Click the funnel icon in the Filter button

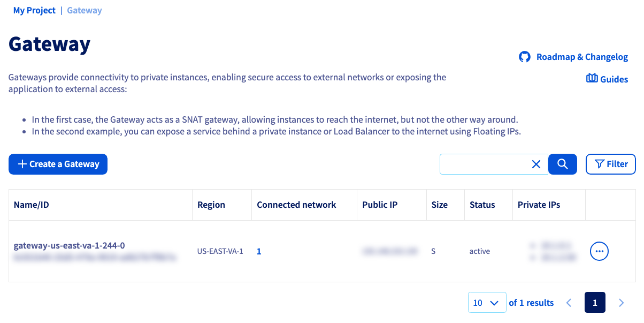(x=600, y=164)
